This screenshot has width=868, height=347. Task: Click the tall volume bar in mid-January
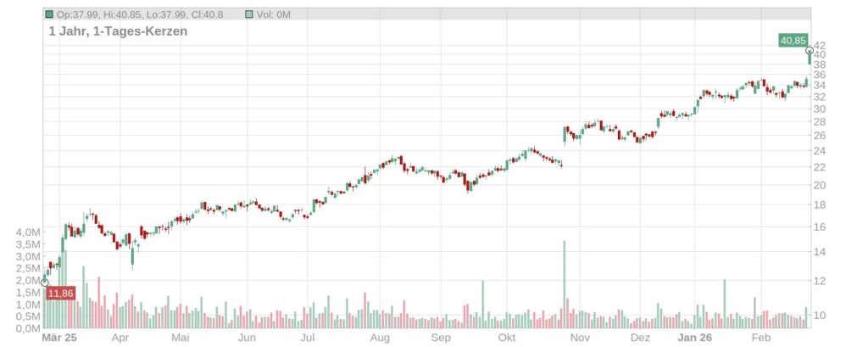click(x=725, y=303)
